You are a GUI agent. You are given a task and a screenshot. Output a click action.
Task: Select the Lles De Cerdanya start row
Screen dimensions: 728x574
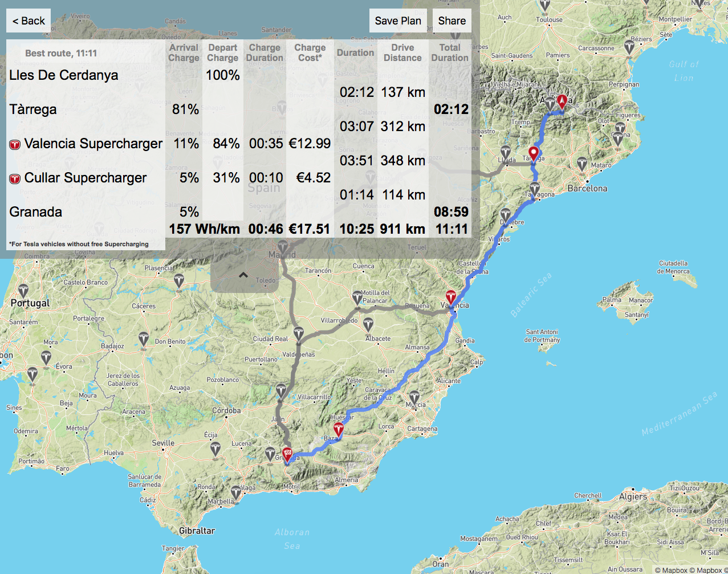tap(64, 75)
